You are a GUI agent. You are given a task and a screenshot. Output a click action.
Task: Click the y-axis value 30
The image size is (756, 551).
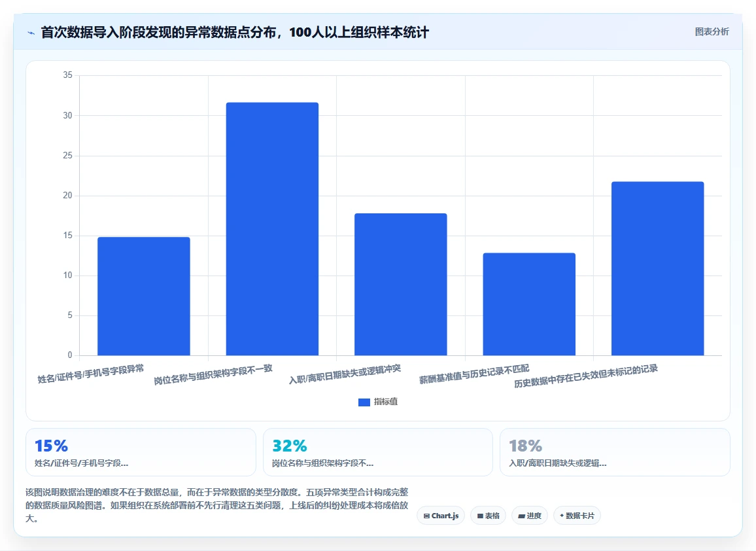(67, 115)
